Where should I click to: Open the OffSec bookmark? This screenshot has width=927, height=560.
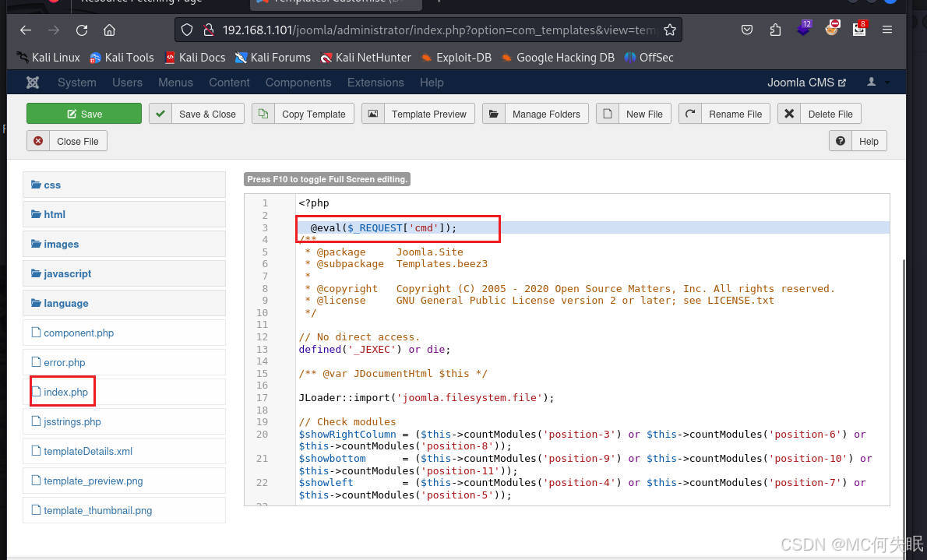point(649,58)
